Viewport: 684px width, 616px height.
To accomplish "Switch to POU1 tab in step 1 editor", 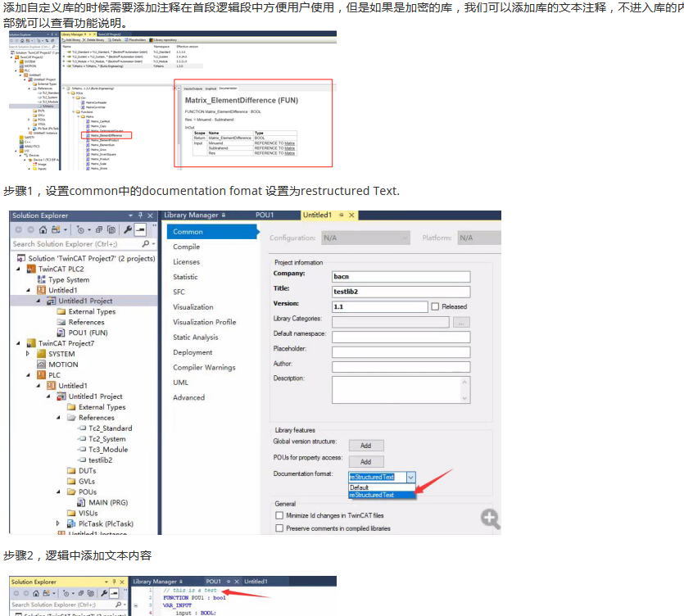I will click(265, 215).
